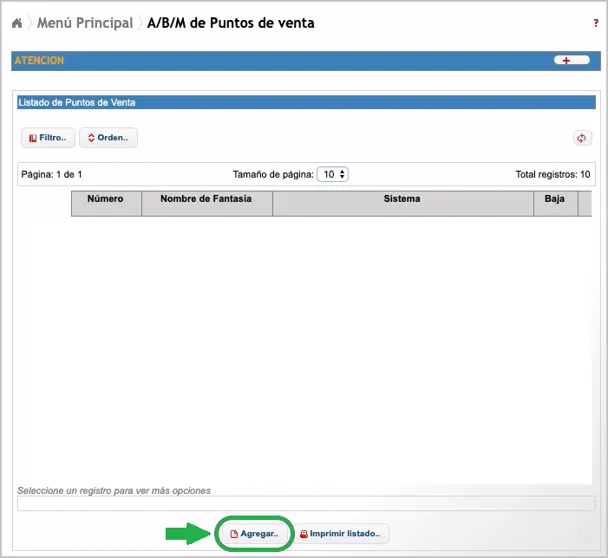Go to the home icon in breadcrumb
The width and height of the screenshot is (608, 558).
tap(17, 23)
